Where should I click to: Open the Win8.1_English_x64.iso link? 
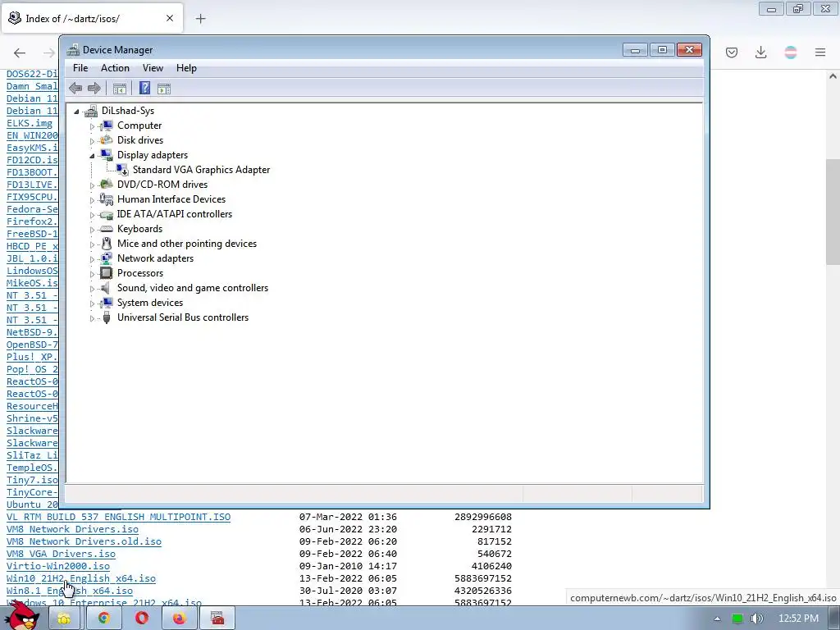(x=70, y=591)
